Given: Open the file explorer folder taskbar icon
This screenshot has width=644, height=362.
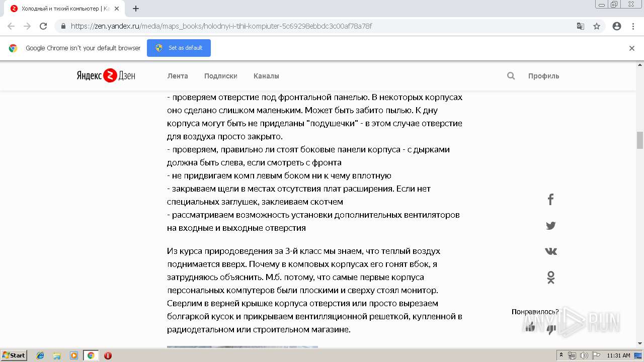Looking at the screenshot, I should [57, 355].
